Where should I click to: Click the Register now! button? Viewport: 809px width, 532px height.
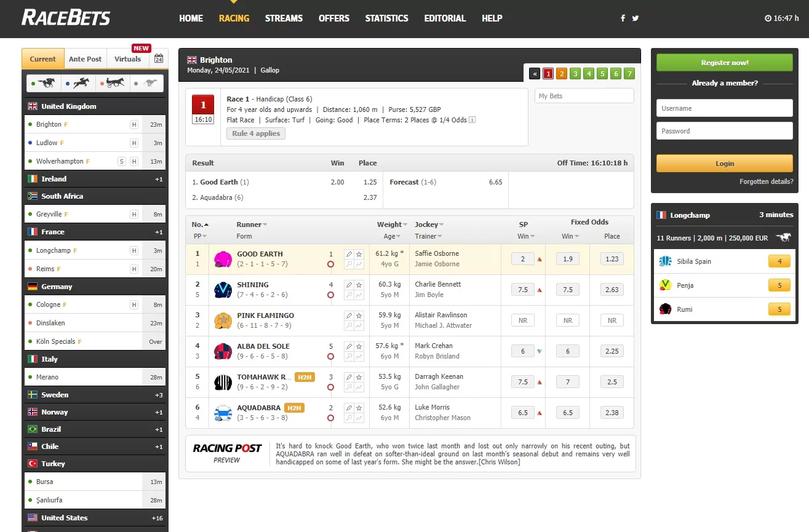pyautogui.click(x=725, y=63)
